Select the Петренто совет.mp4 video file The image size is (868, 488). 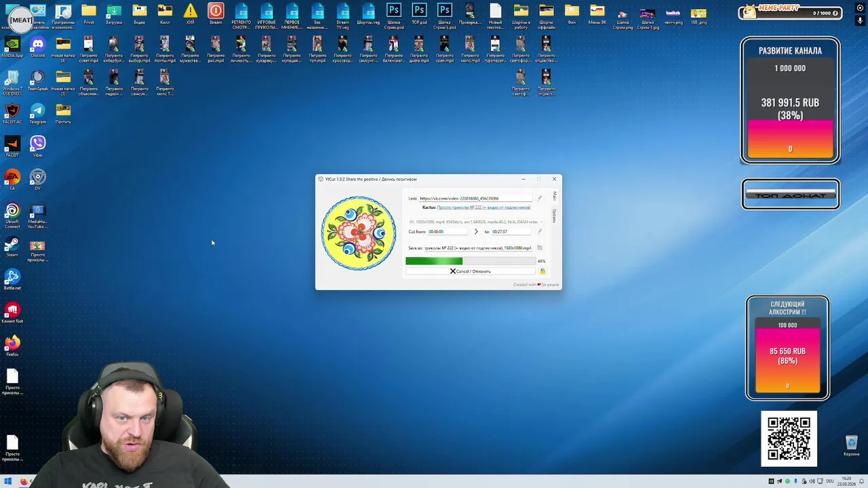(89, 49)
